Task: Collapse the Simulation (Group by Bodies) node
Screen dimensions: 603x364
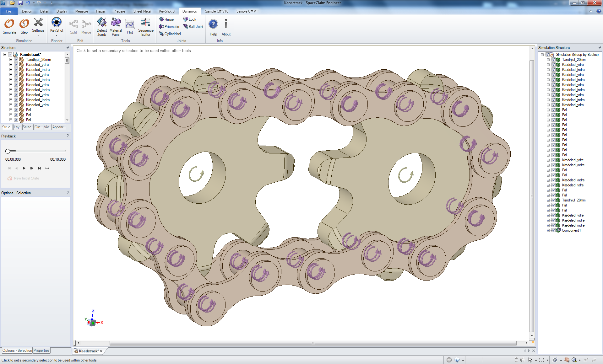Action: 542,54
